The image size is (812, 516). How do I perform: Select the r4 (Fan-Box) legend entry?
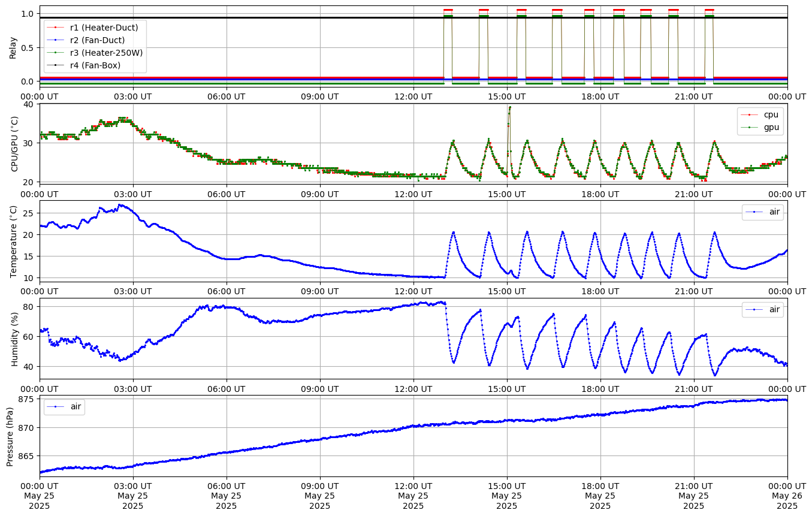(x=95, y=65)
